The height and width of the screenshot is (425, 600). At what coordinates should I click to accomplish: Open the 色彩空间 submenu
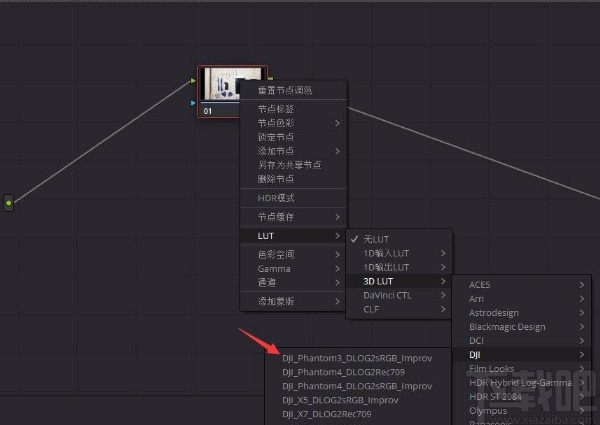tap(293, 254)
